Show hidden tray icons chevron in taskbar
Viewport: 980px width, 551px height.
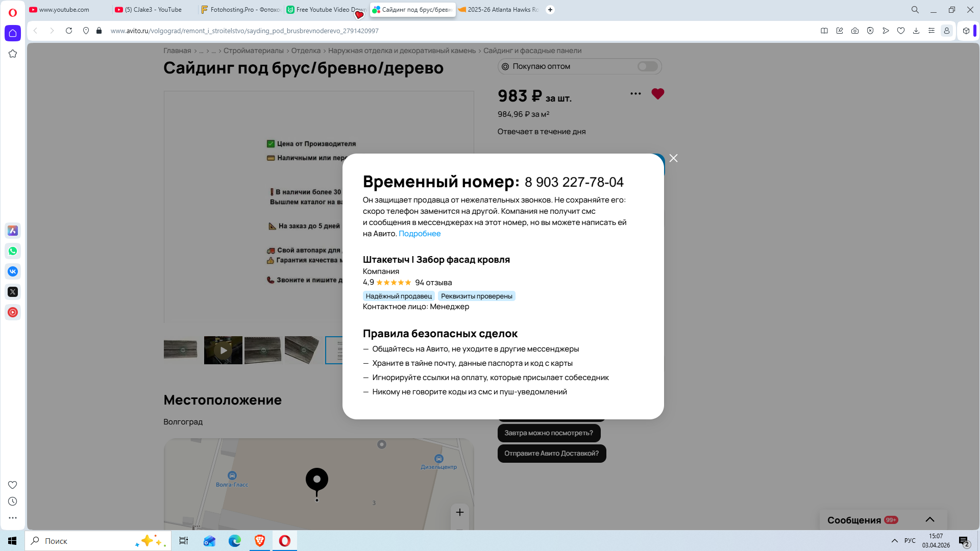(x=894, y=541)
